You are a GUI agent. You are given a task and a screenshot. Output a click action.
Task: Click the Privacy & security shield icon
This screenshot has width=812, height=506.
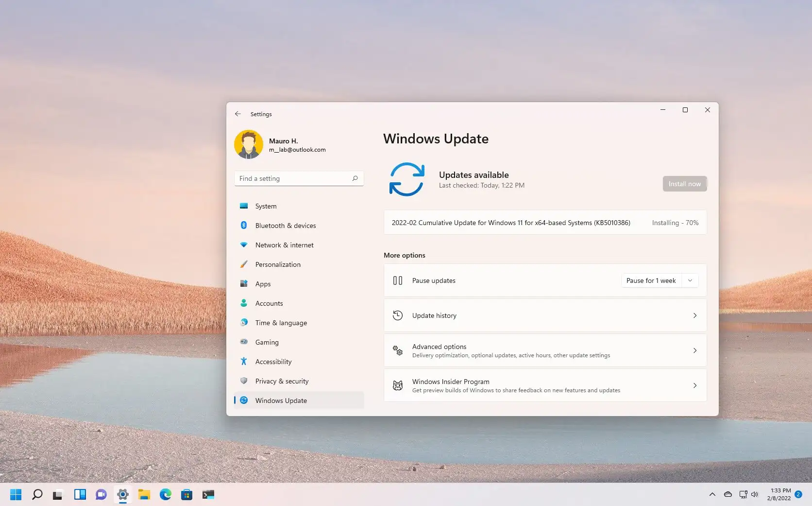[244, 381]
